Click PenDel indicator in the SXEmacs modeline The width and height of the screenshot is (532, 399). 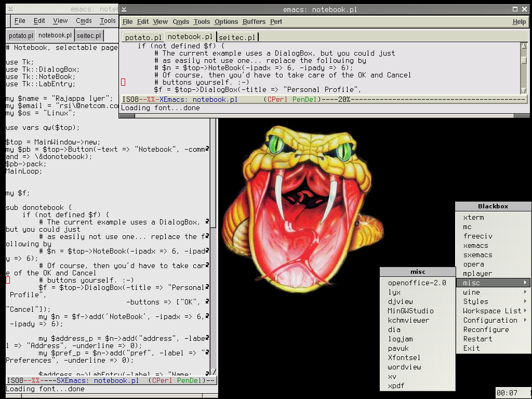pyautogui.click(x=190, y=381)
